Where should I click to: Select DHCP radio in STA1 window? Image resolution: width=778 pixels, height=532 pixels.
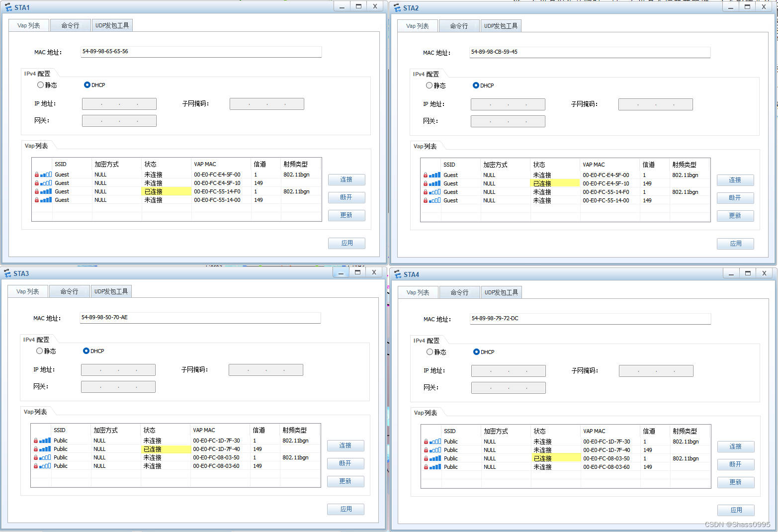(87, 85)
